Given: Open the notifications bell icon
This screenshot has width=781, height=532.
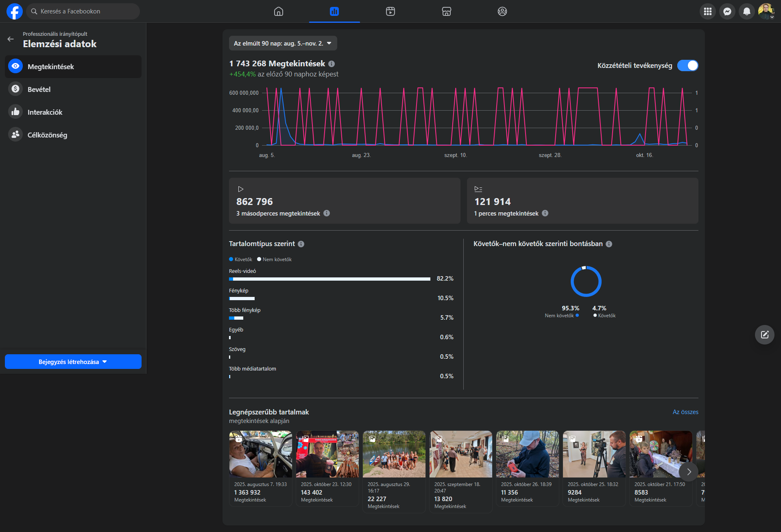Looking at the screenshot, I should pyautogui.click(x=747, y=11).
